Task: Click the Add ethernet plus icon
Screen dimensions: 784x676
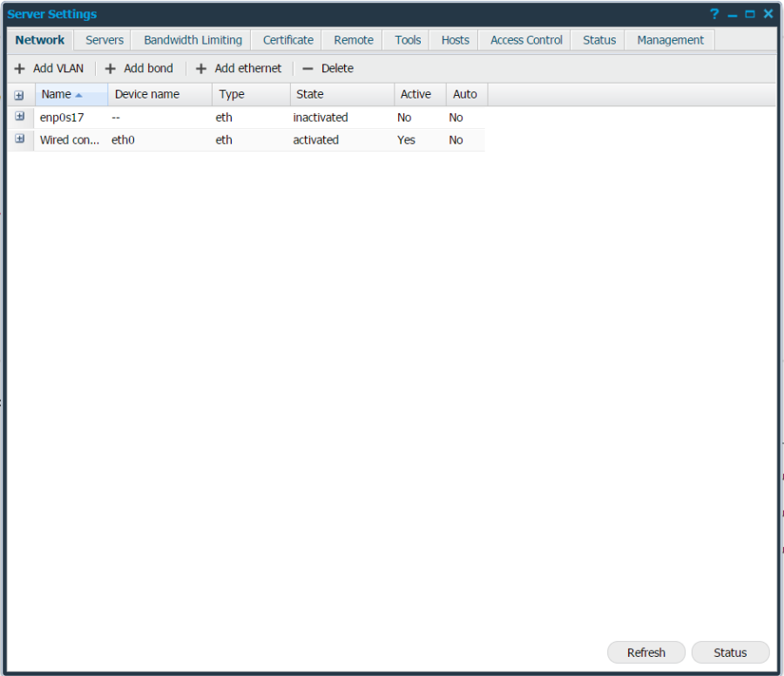Action: point(200,68)
